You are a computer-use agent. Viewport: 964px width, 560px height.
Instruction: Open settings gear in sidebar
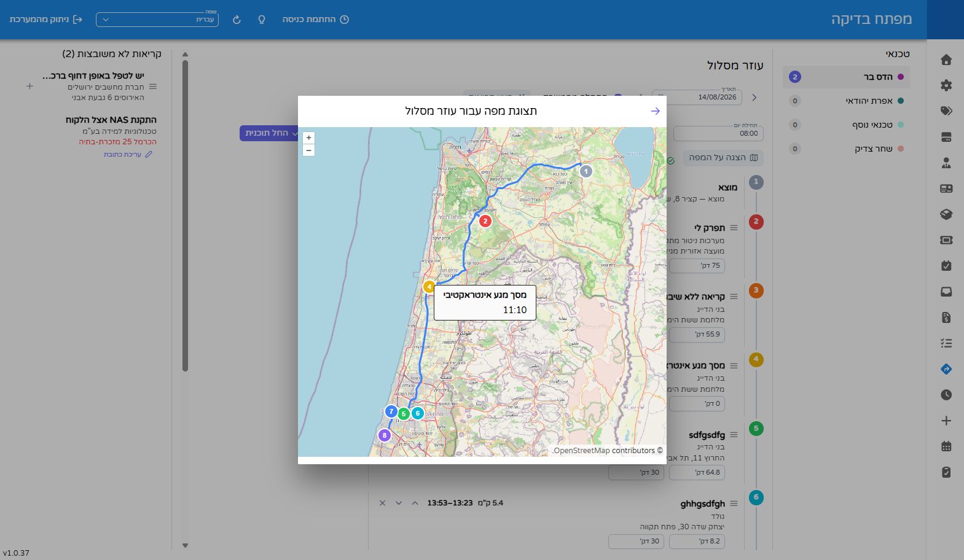pos(946,85)
